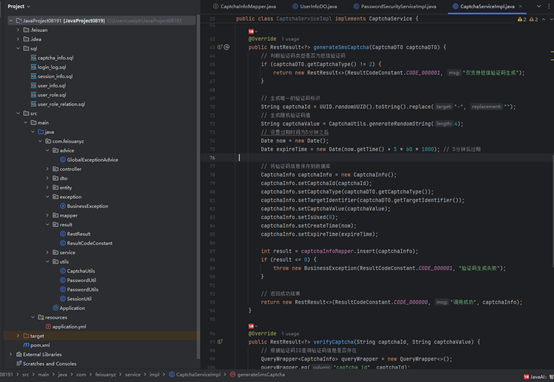Click the three-dot editor tab options icon
This screenshot has width=554, height=382.
click(549, 6)
